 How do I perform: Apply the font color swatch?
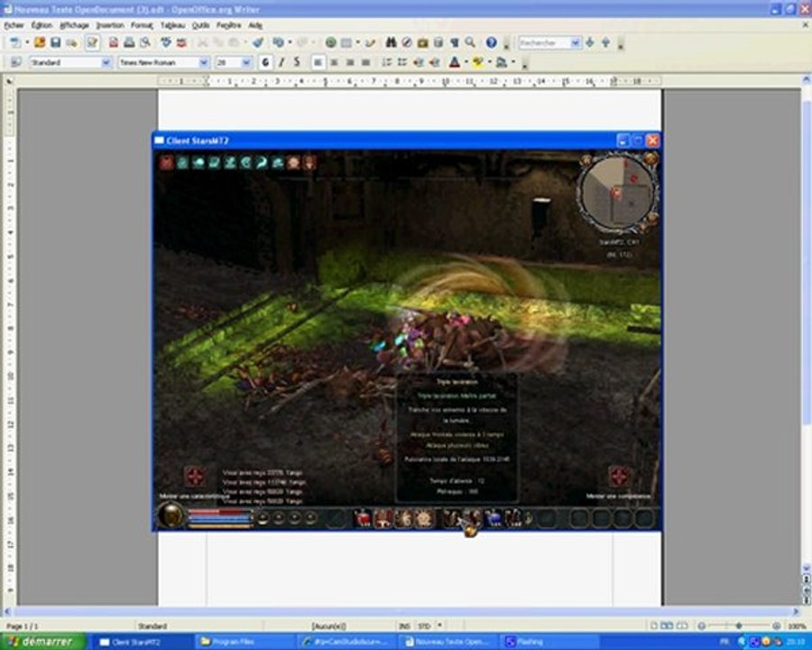(x=455, y=62)
